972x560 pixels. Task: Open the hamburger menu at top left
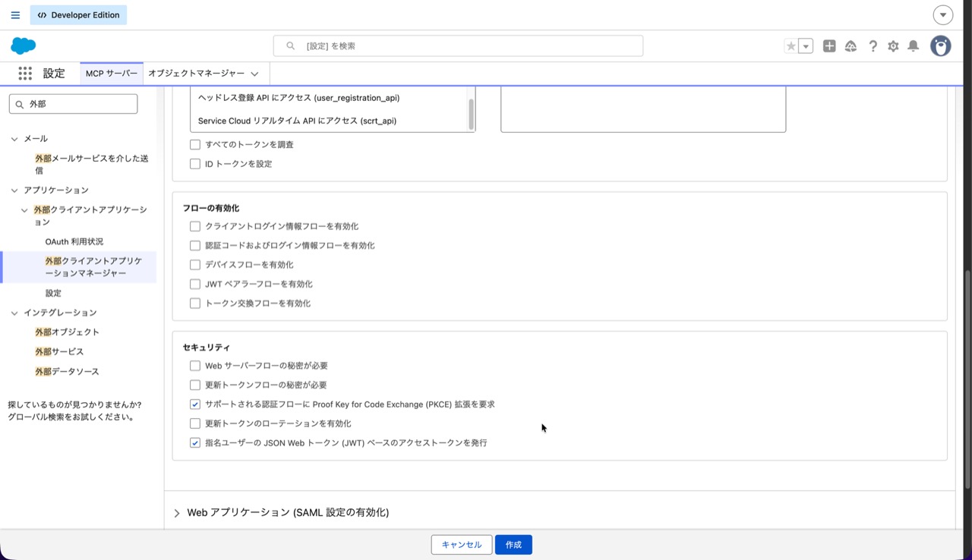15,15
